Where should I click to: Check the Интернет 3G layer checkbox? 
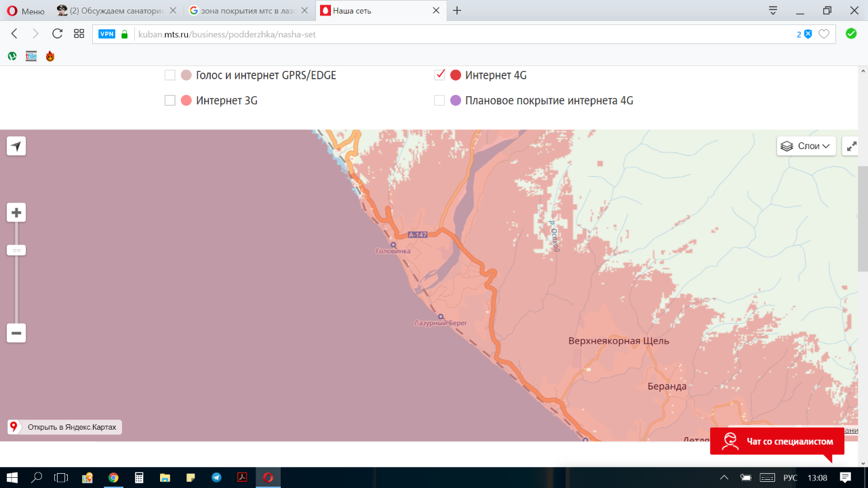click(x=170, y=100)
